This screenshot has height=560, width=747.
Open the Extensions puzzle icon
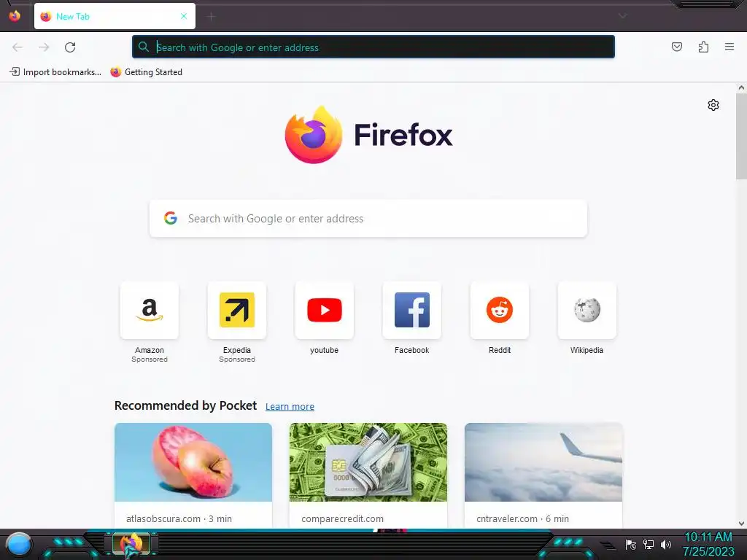pyautogui.click(x=703, y=47)
